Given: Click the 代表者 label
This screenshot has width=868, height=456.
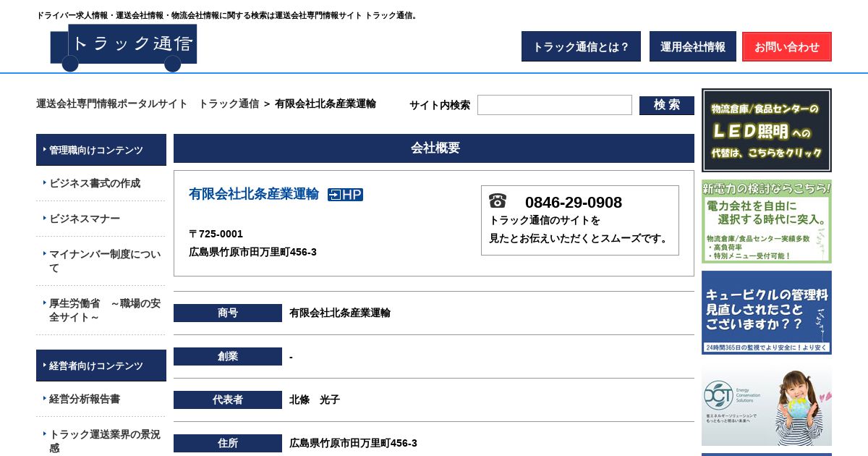Looking at the screenshot, I should [x=228, y=400].
